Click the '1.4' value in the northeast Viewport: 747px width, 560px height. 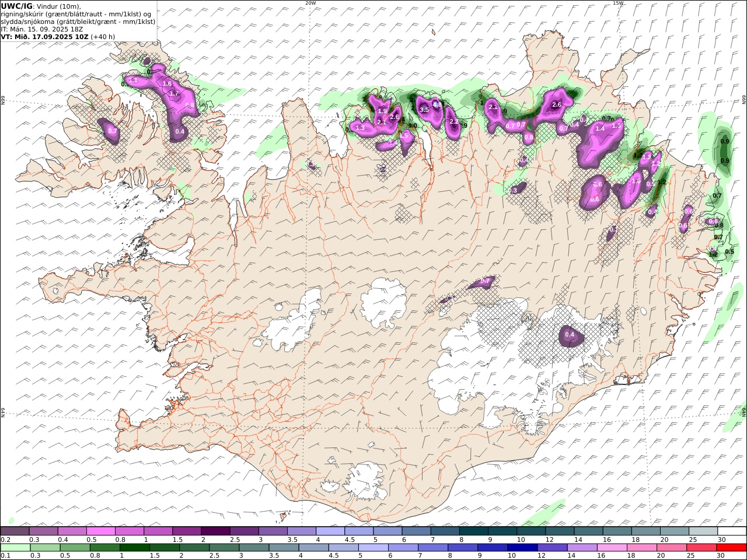[599, 128]
